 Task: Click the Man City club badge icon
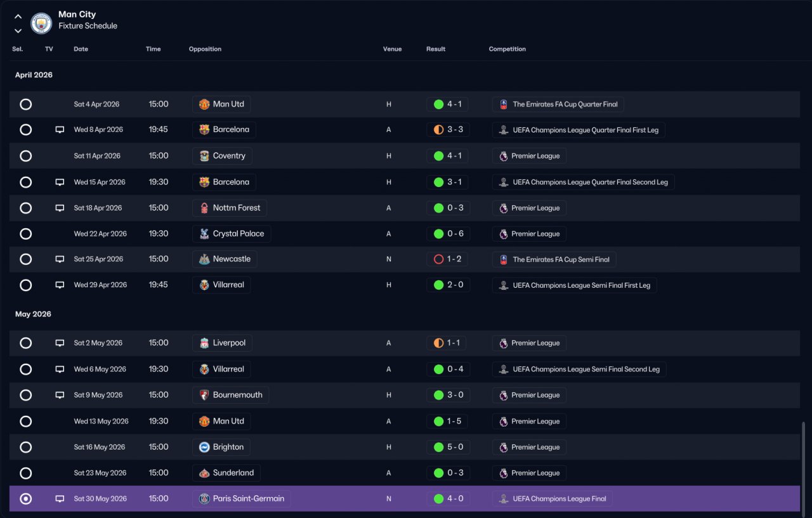41,23
